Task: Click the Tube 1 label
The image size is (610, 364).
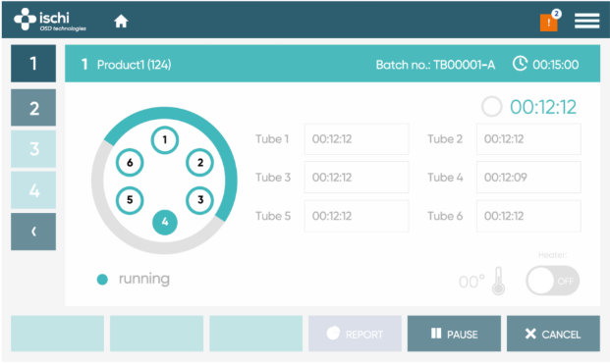Action: tap(272, 139)
